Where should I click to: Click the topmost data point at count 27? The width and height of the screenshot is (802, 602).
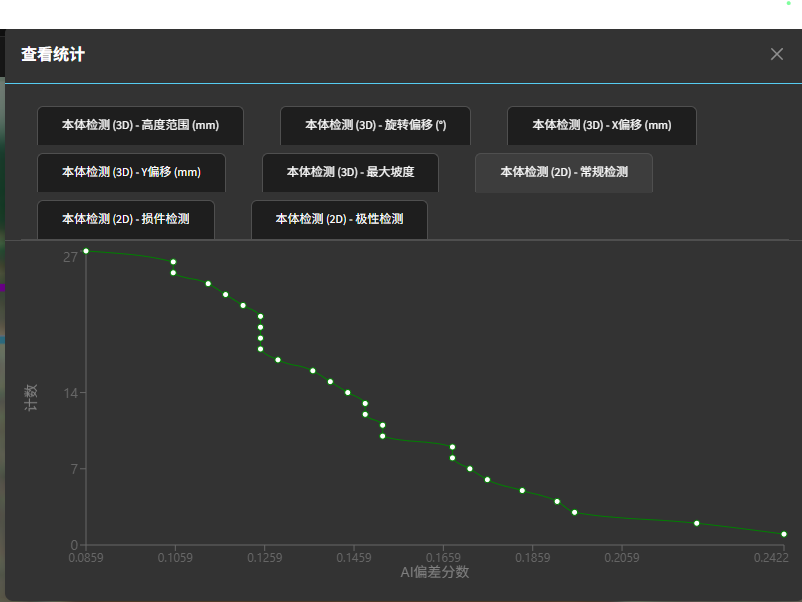(x=86, y=251)
